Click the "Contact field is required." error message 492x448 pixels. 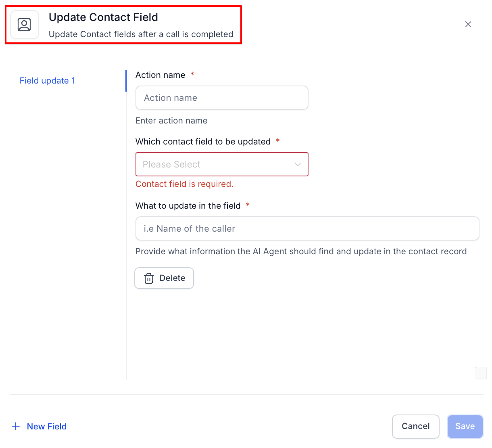coord(184,184)
